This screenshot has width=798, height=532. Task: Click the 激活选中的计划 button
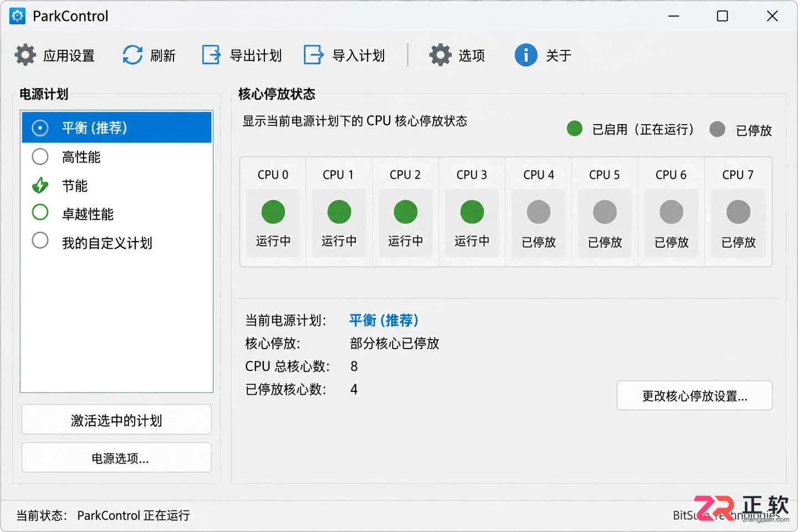pos(116,420)
